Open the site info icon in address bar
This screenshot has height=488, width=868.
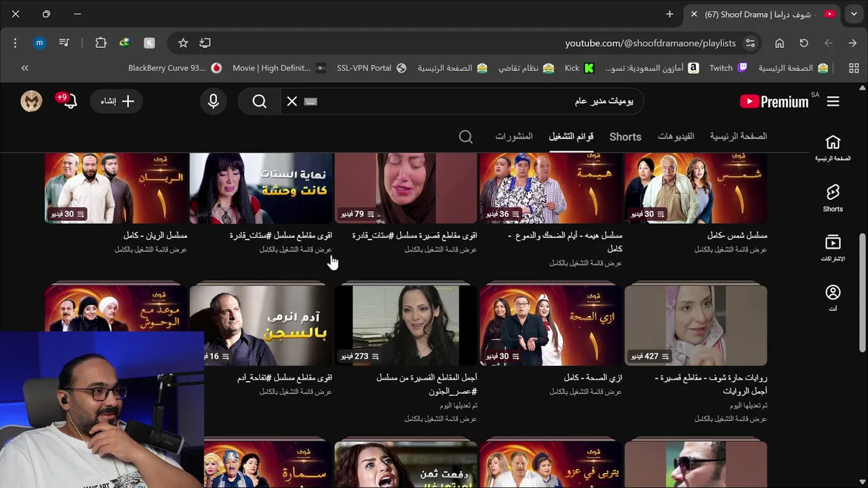point(750,43)
